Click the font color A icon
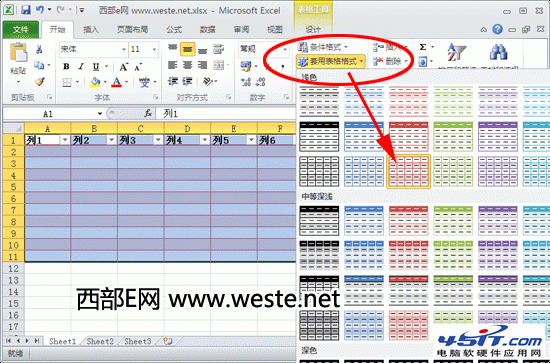This screenshot has height=363, width=550. [x=116, y=82]
